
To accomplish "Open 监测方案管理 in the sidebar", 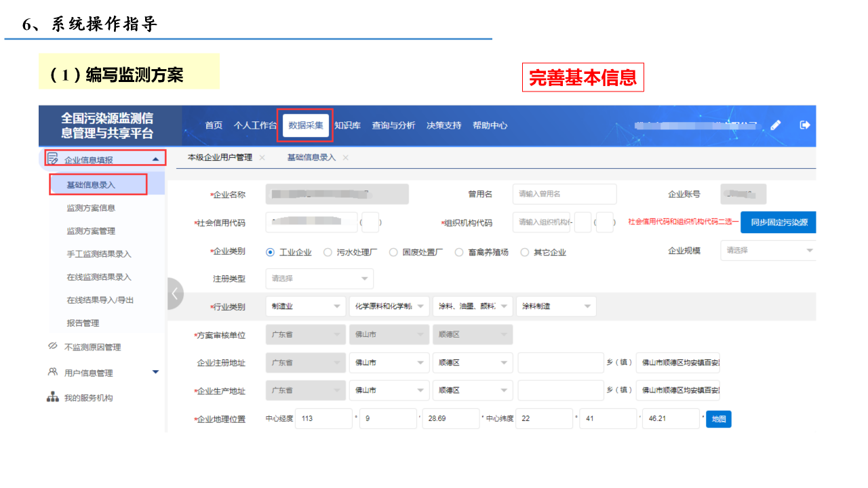I will coord(91,231).
